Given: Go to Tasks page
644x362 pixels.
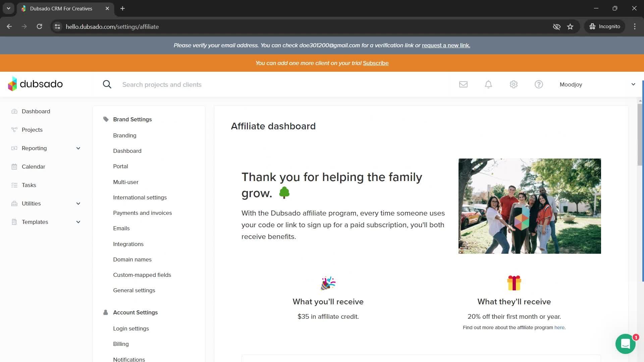Looking at the screenshot, I should (29, 185).
